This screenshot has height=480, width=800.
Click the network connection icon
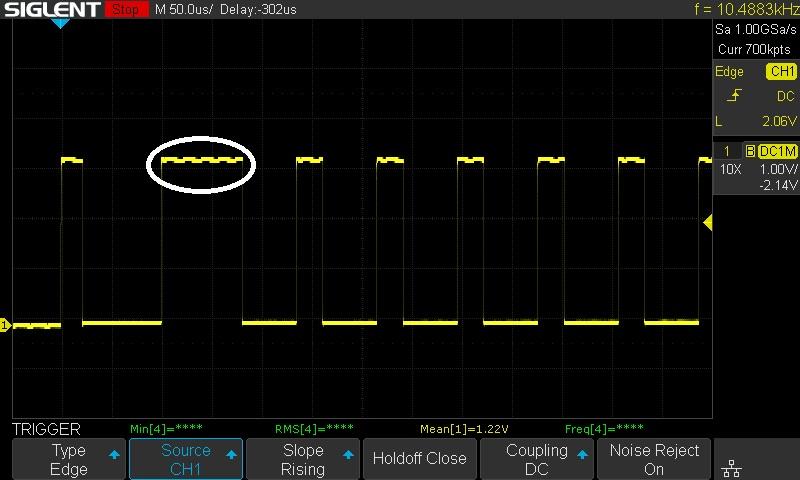click(x=733, y=467)
